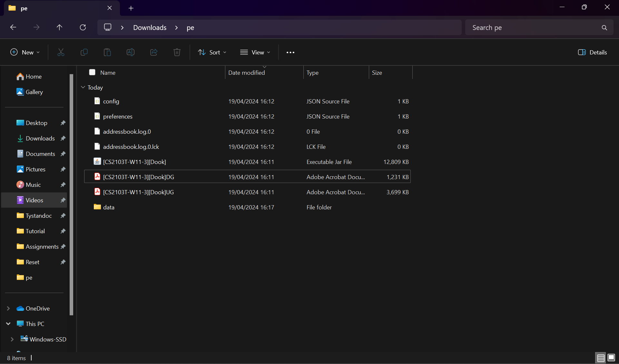Viewport: 619px width, 364px height.
Task: Click Downloads in the address breadcrumb
Action: [150, 27]
